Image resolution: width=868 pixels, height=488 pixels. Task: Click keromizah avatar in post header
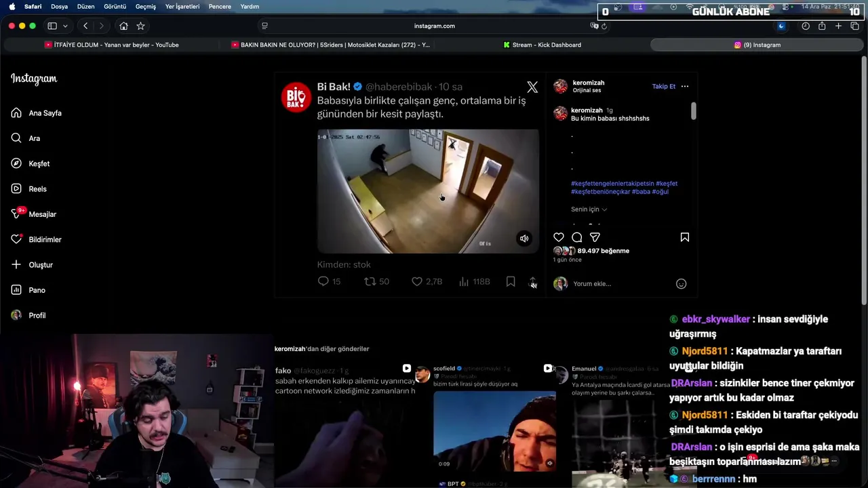point(560,86)
